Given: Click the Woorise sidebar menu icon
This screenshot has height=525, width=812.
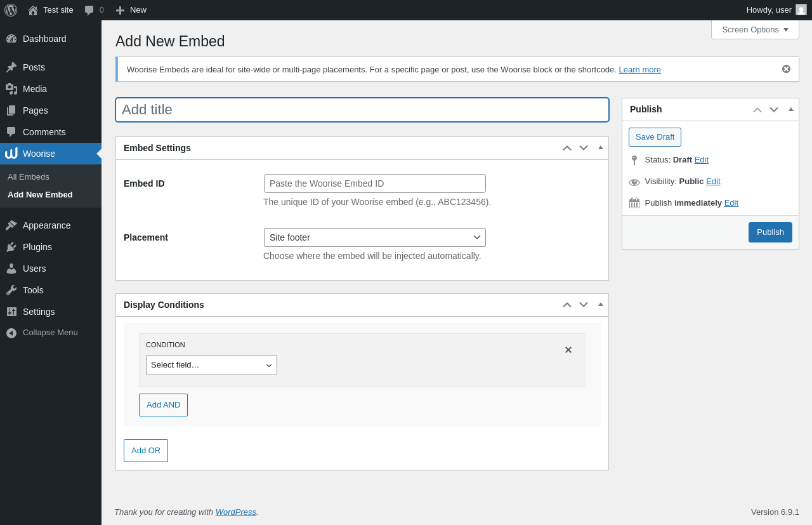Looking at the screenshot, I should [11, 154].
